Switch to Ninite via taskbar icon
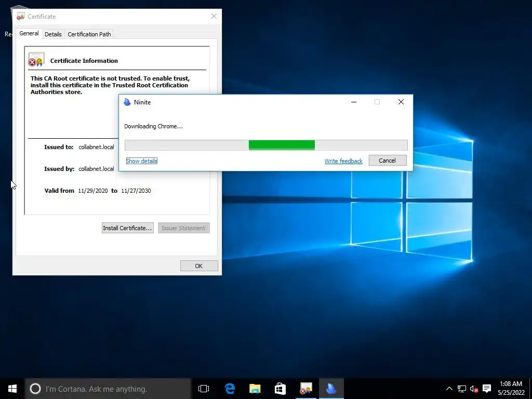 coord(331,389)
